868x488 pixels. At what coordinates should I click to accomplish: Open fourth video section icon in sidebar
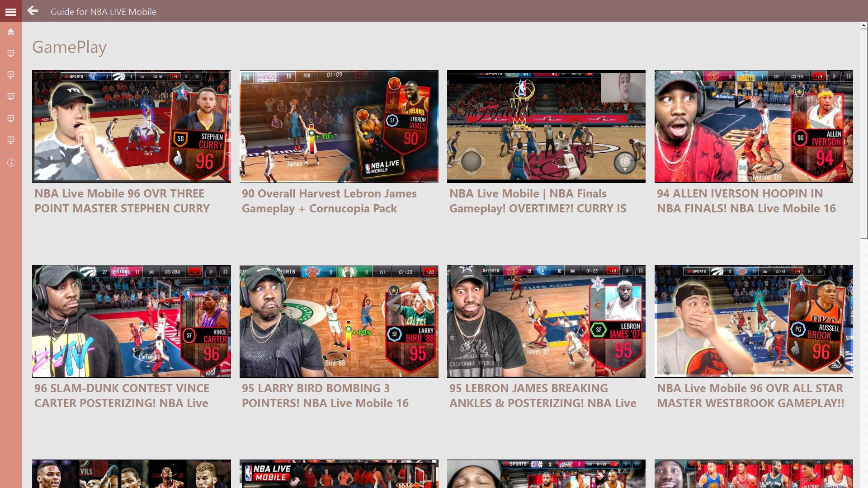[11, 118]
